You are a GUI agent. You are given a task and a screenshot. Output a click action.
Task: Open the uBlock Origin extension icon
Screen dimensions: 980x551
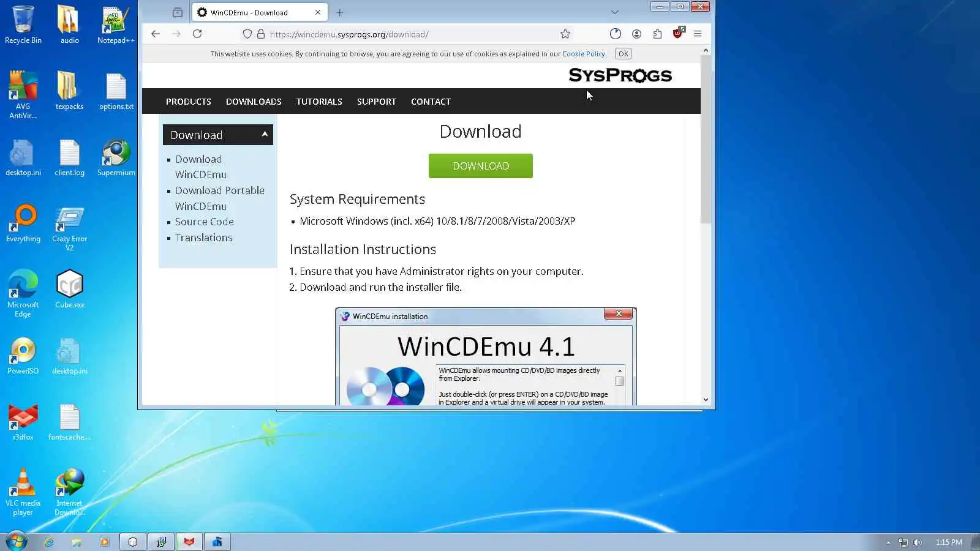point(678,34)
